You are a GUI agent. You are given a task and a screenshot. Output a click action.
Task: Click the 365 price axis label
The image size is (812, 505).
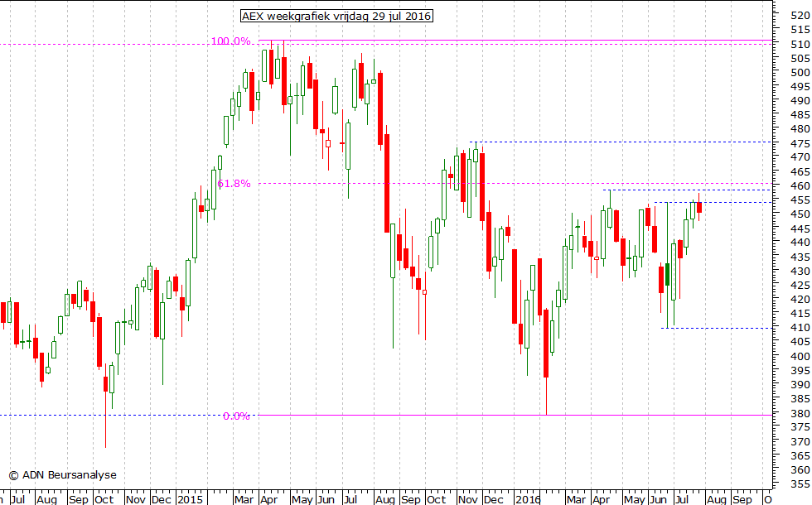[800, 455]
